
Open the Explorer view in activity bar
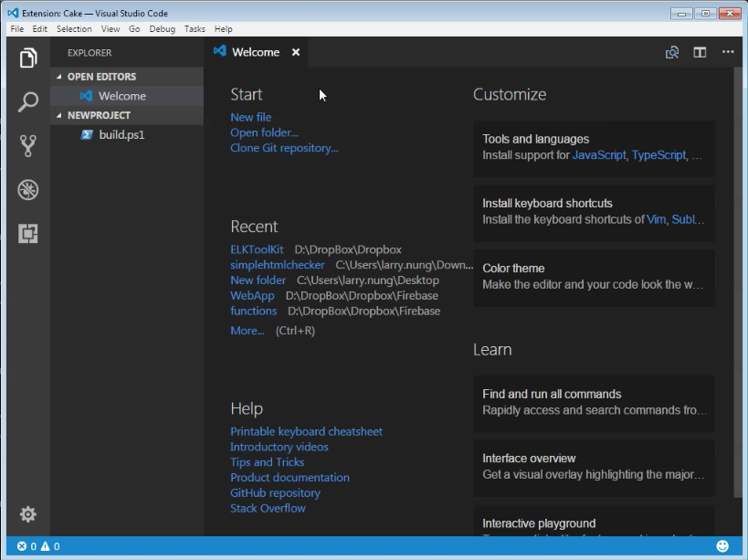[28, 58]
